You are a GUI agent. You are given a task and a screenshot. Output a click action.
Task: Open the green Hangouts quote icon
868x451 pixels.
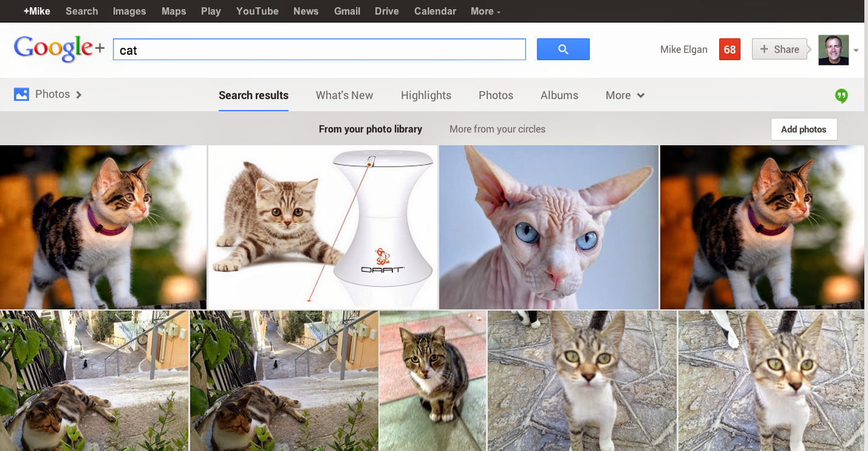point(841,95)
